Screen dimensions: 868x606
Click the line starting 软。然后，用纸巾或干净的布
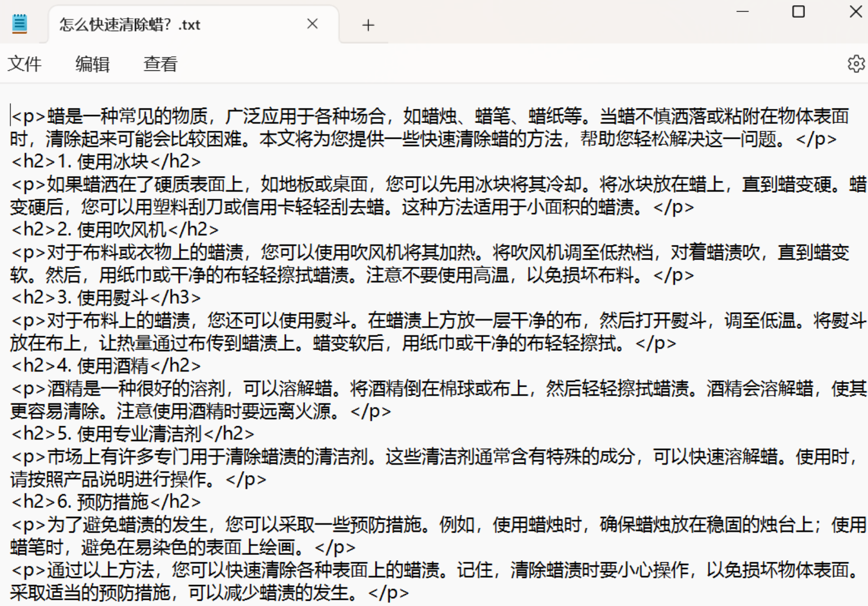point(352,275)
